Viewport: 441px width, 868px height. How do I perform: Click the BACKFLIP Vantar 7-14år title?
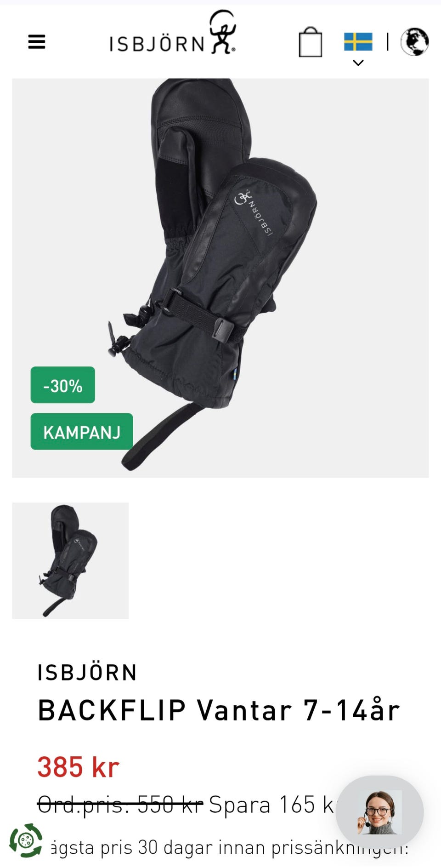pos(219,710)
